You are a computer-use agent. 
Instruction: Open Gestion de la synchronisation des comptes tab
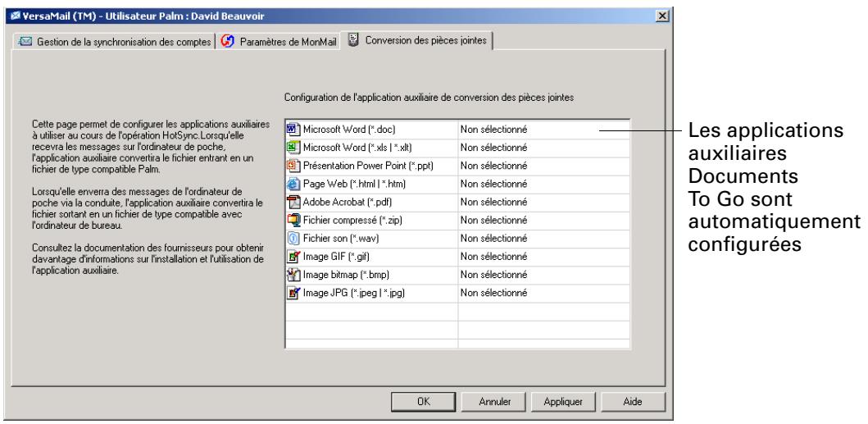115,42
